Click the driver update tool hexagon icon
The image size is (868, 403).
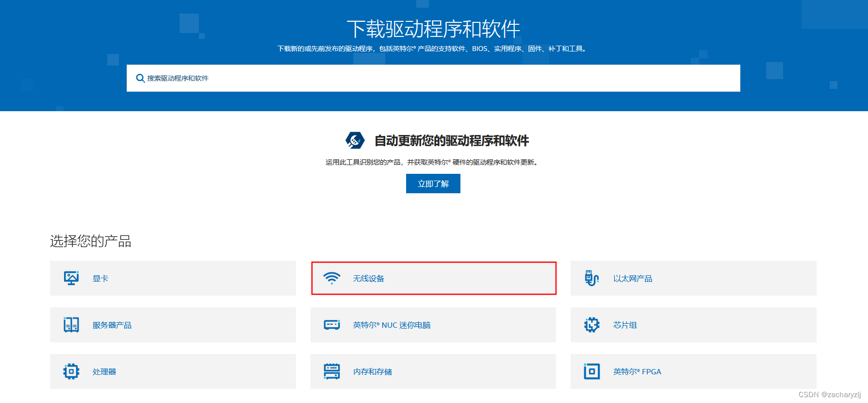[355, 140]
